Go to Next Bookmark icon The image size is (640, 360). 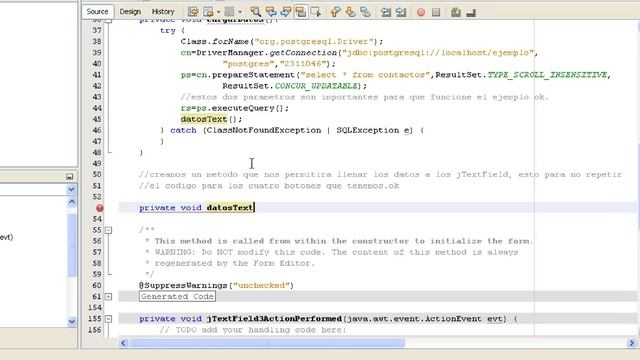[x=350, y=12]
